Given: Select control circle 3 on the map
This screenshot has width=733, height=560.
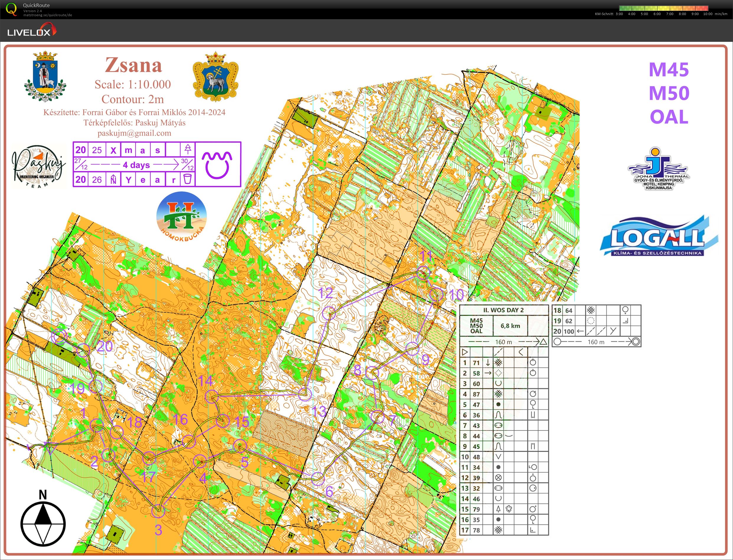Looking at the screenshot, I should (158, 511).
